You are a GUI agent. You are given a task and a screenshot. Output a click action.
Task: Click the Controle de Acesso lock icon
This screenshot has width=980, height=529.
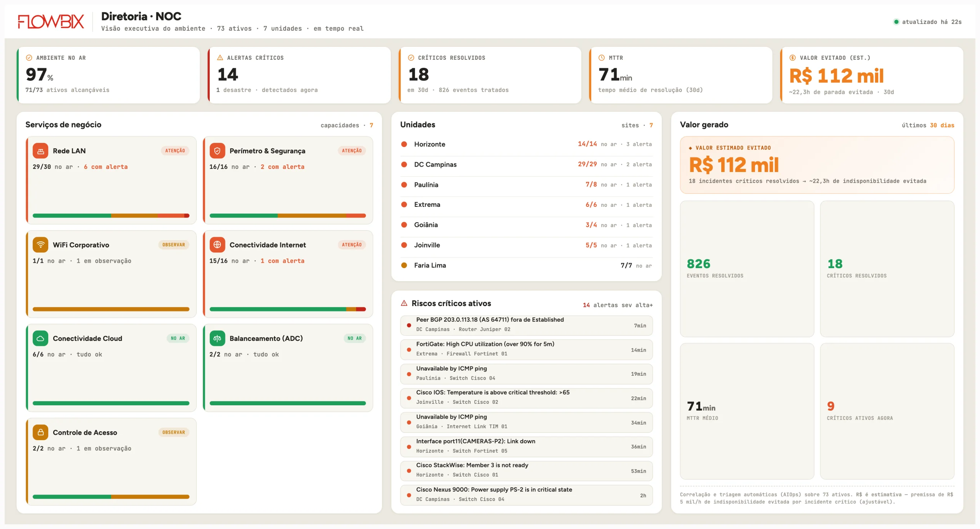click(41, 432)
